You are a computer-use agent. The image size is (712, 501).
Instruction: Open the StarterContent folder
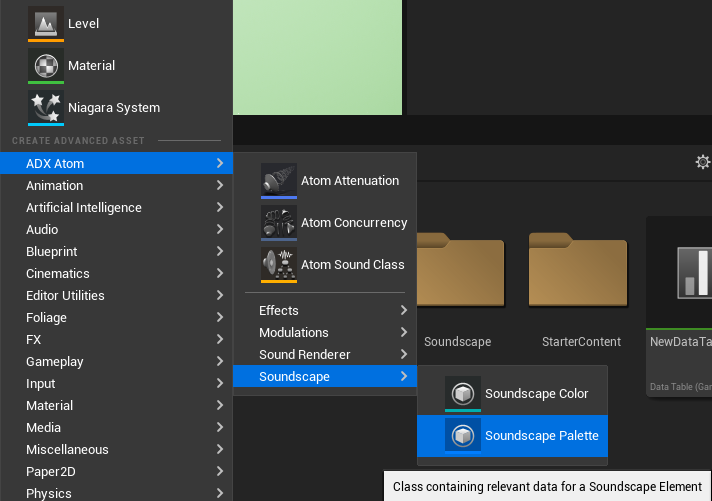click(578, 269)
